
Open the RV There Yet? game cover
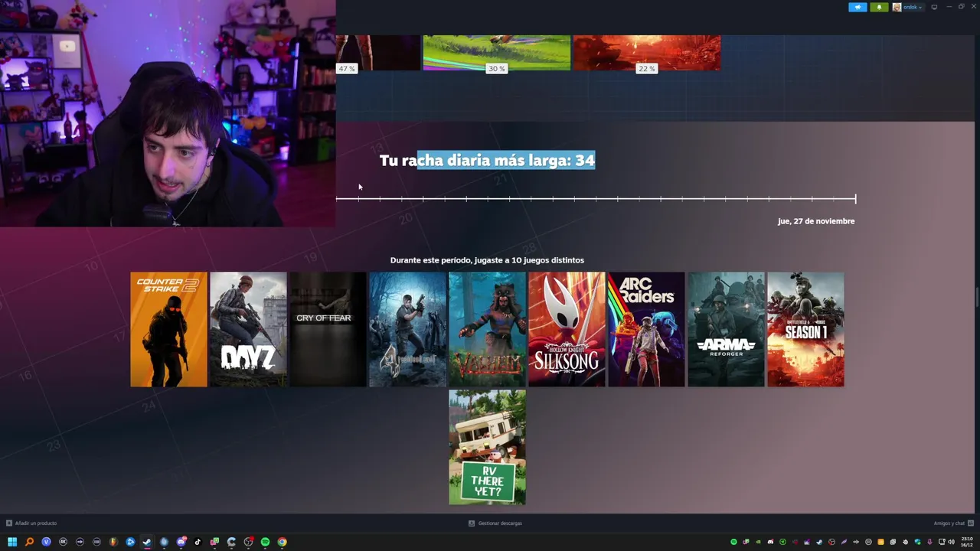pos(487,447)
